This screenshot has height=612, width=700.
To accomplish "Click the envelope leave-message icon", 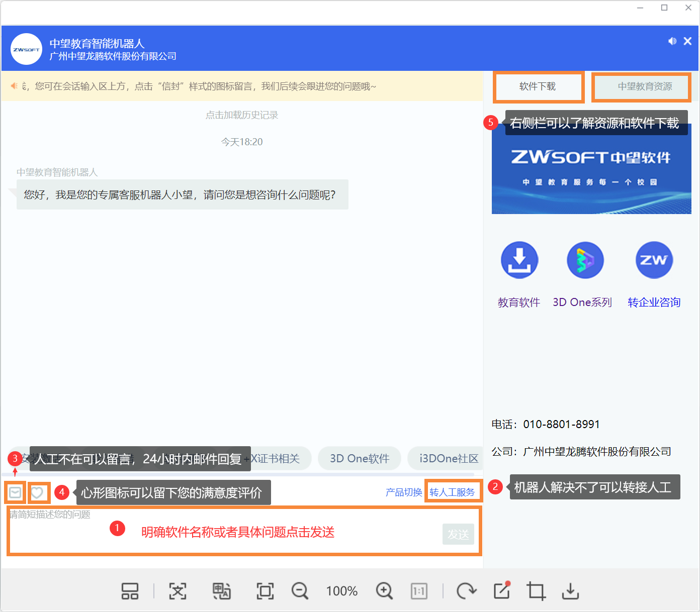I will coord(15,492).
